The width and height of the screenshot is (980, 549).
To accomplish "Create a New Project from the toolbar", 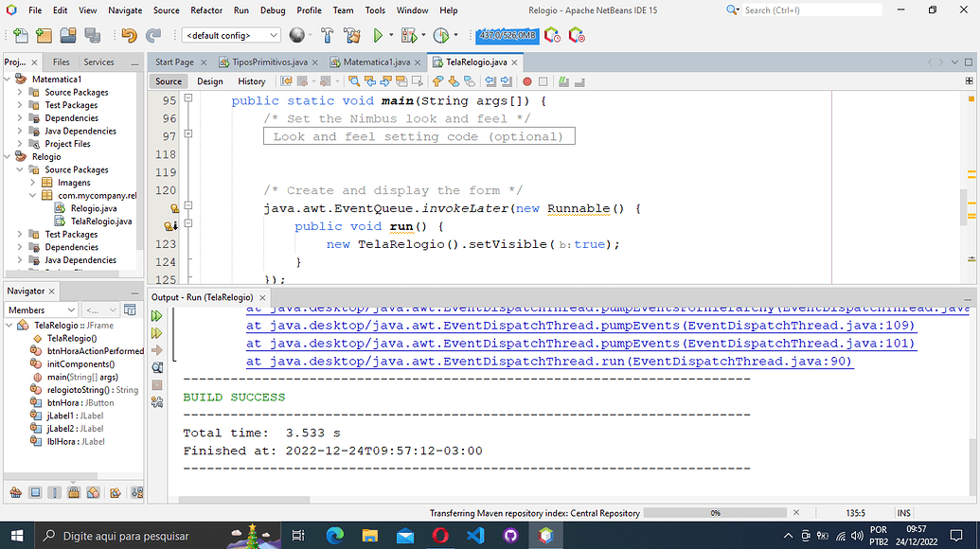I will pos(44,35).
